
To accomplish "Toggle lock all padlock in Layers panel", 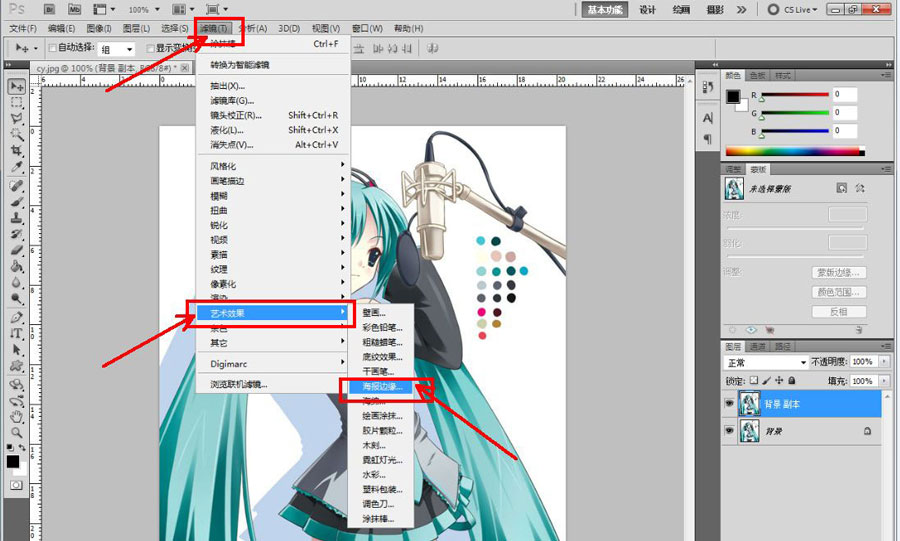I will point(792,380).
